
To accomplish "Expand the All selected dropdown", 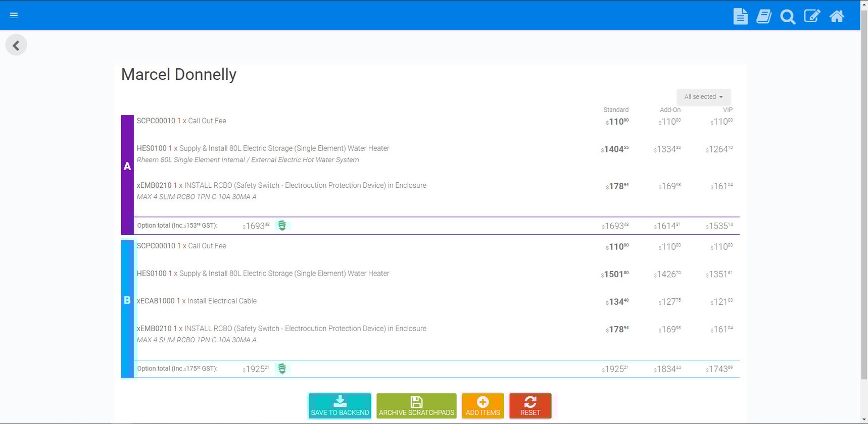I will pos(703,97).
